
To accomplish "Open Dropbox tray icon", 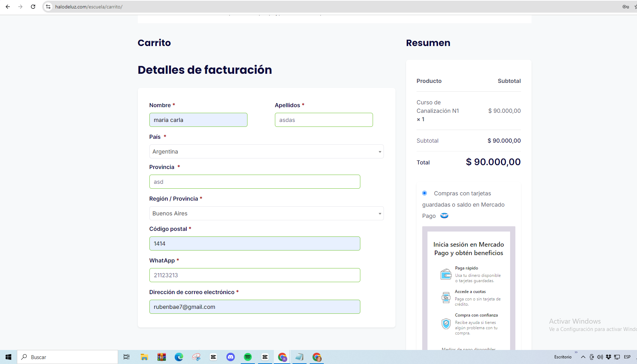I will click(608, 357).
